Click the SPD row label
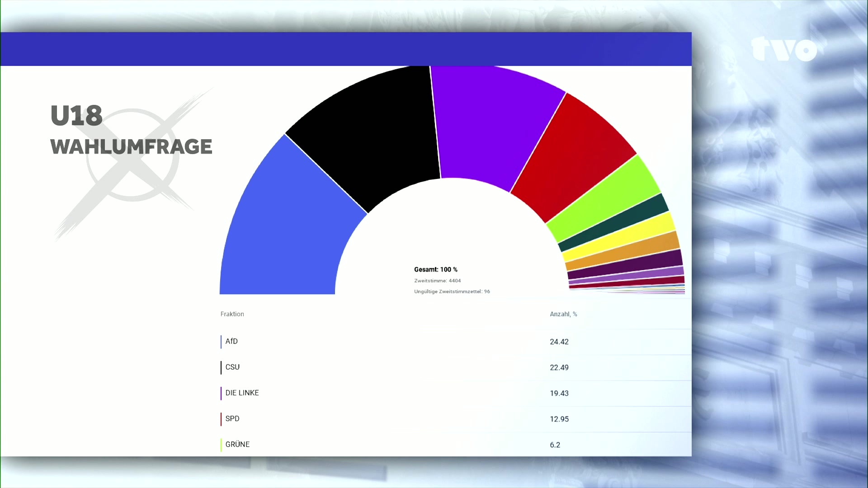The image size is (868, 488). (232, 418)
